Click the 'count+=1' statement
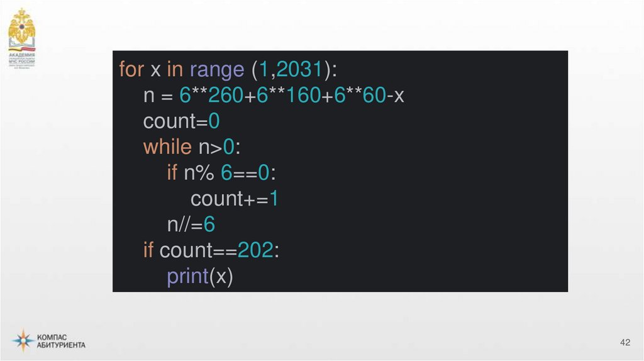Viewport: 644px width, 361px height. point(235,199)
